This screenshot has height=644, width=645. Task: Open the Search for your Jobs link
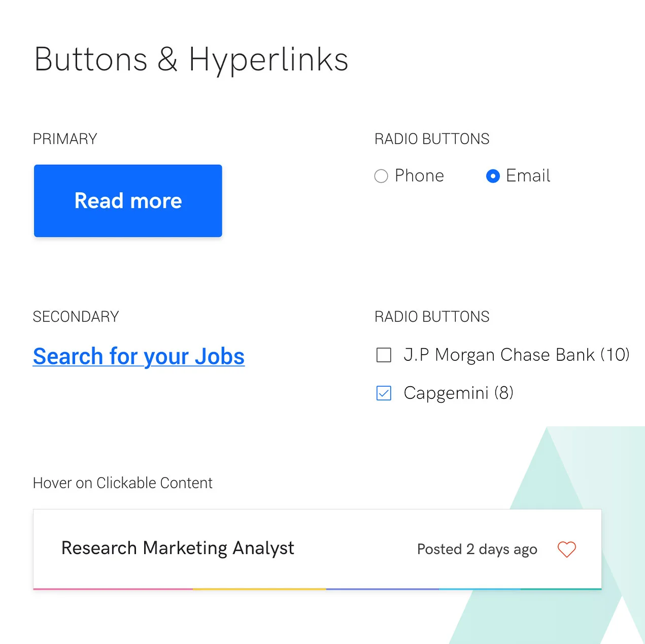pyautogui.click(x=139, y=356)
